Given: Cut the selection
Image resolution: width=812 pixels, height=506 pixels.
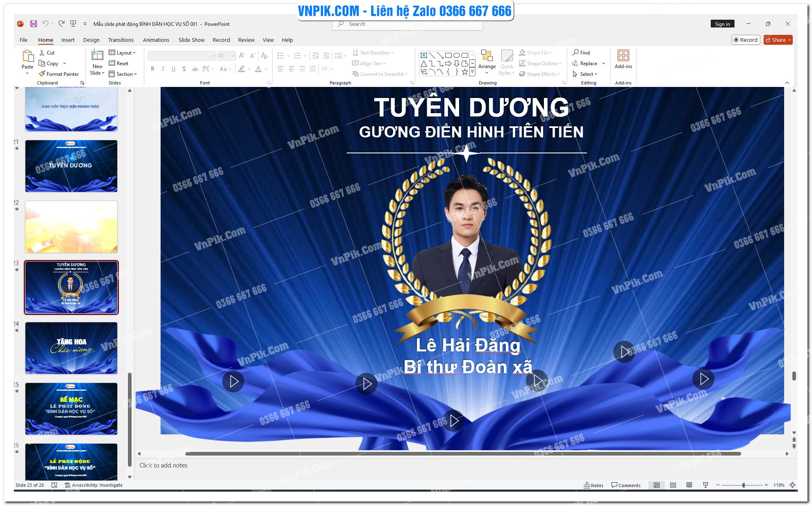Looking at the screenshot, I should (47, 52).
